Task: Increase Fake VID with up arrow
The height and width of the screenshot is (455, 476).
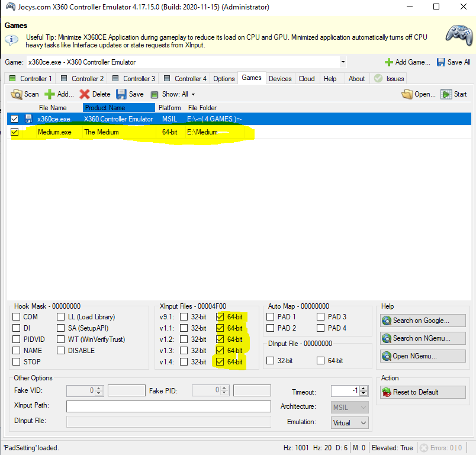Action: point(98,389)
